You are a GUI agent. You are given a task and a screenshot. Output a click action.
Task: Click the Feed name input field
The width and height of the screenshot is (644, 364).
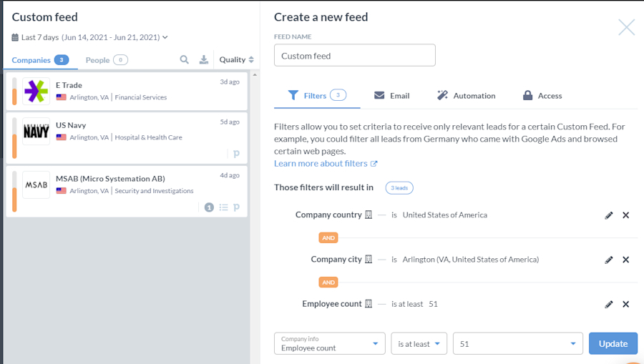(355, 55)
